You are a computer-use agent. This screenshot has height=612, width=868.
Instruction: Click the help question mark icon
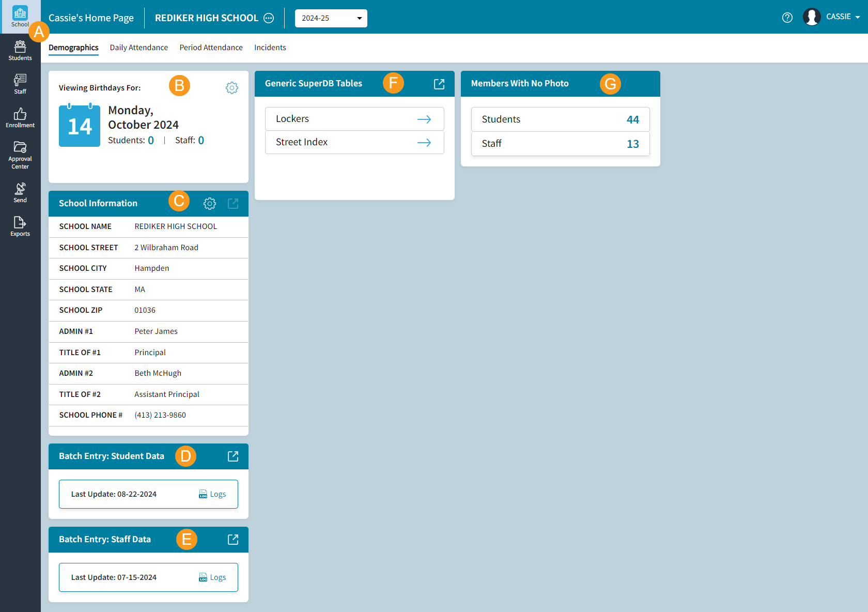coord(787,17)
